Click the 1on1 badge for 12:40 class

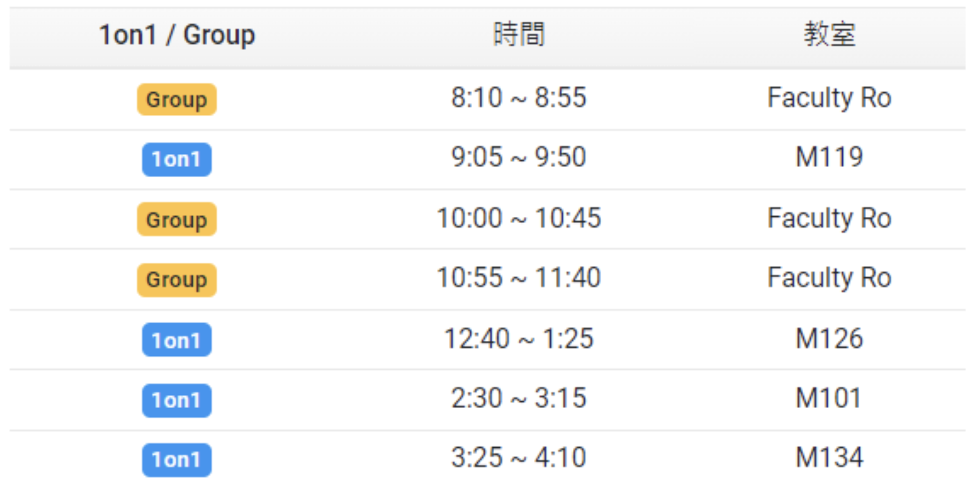pos(177,340)
